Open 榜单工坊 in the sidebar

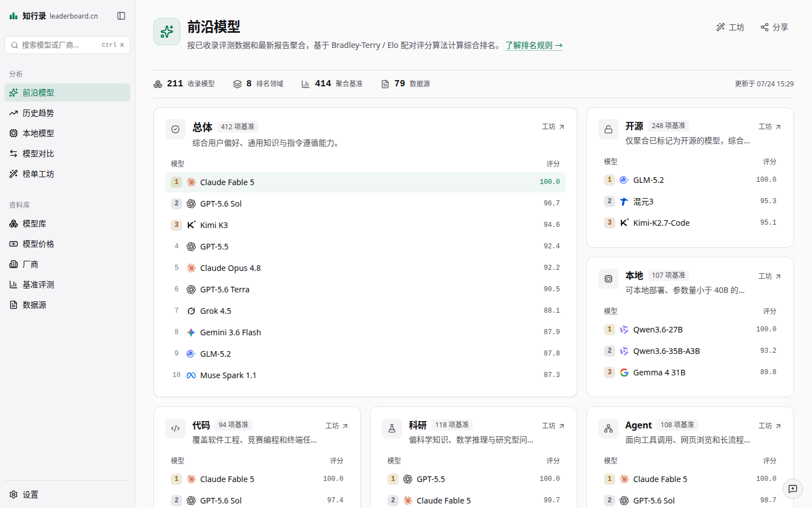pos(67,174)
